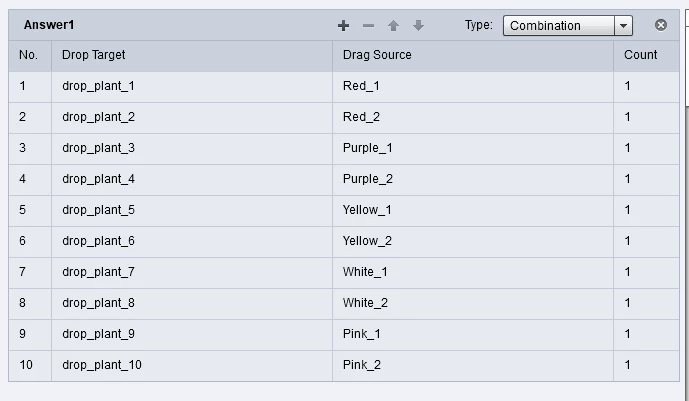The image size is (689, 401).
Task: Select the Yellow_2 drag source cell
Action: (x=367, y=241)
